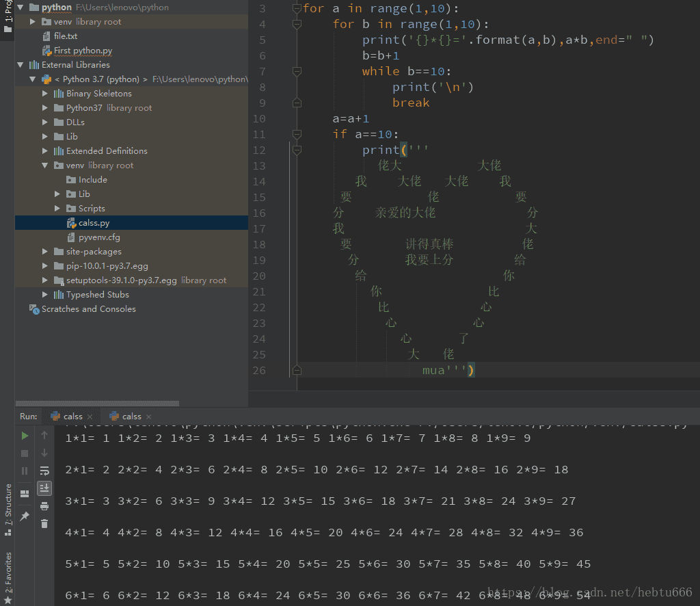Click the Lib folder icon under Python 3.7
Image resolution: width=700 pixels, height=606 pixels.
(59, 137)
